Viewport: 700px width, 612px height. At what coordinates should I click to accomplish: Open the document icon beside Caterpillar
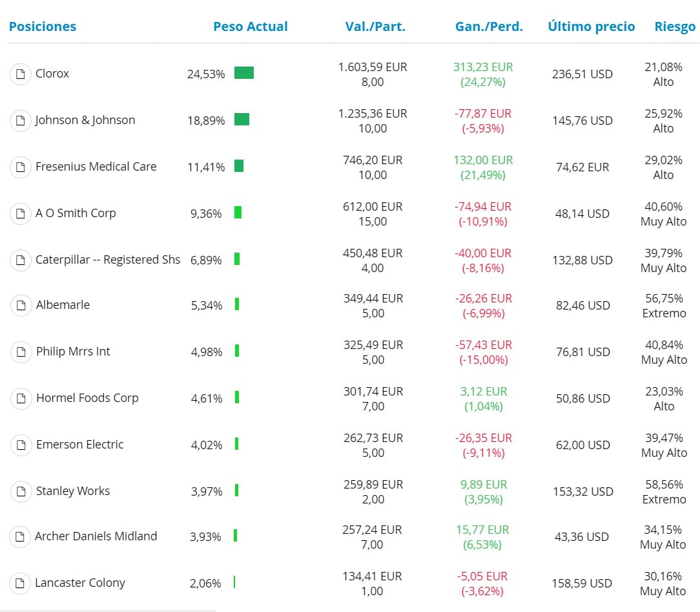point(21,260)
